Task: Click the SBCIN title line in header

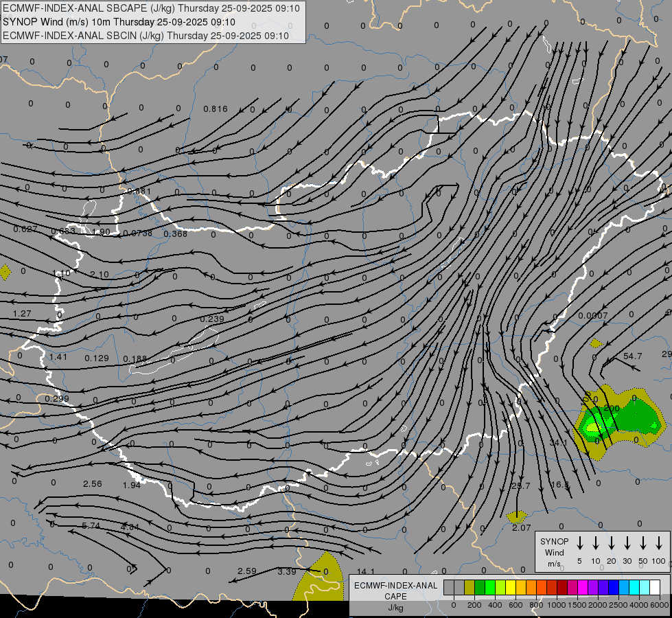Action: 146,36
